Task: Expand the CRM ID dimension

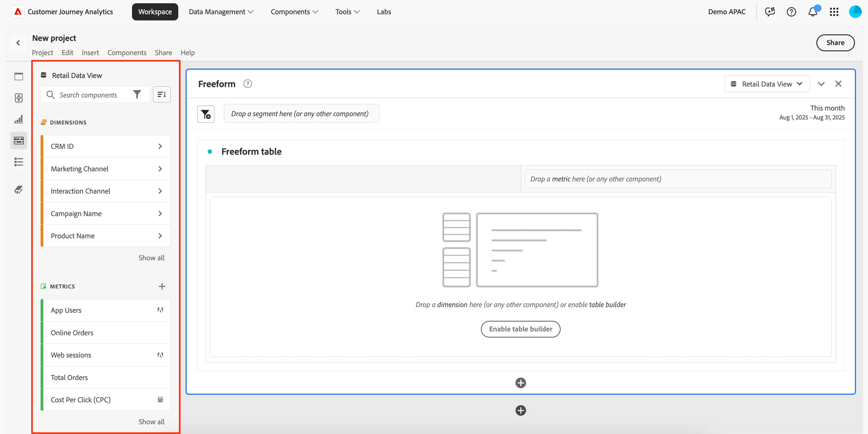Action: 160,146
